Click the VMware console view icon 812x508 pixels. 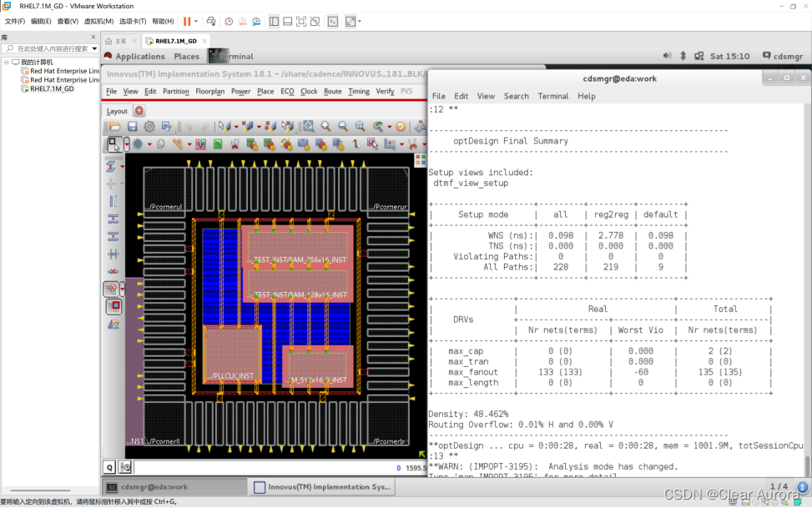[333, 22]
